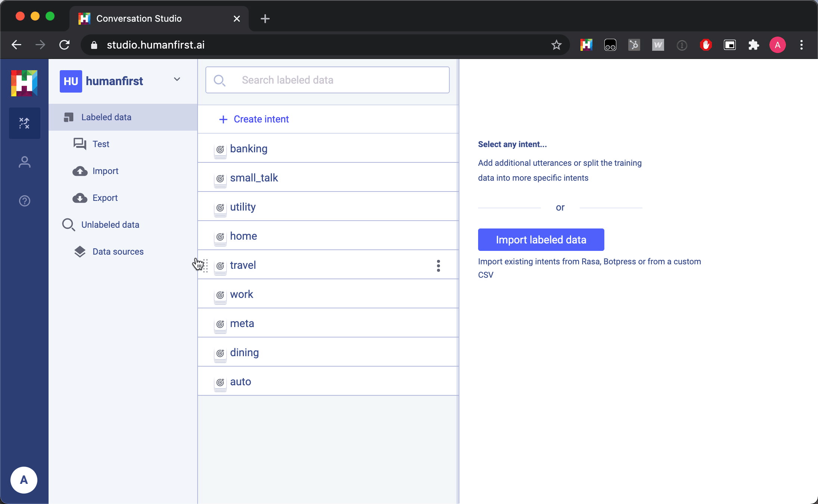Click the account avatar A at bottom left
Viewport: 818px width, 504px height.
pos(24,480)
